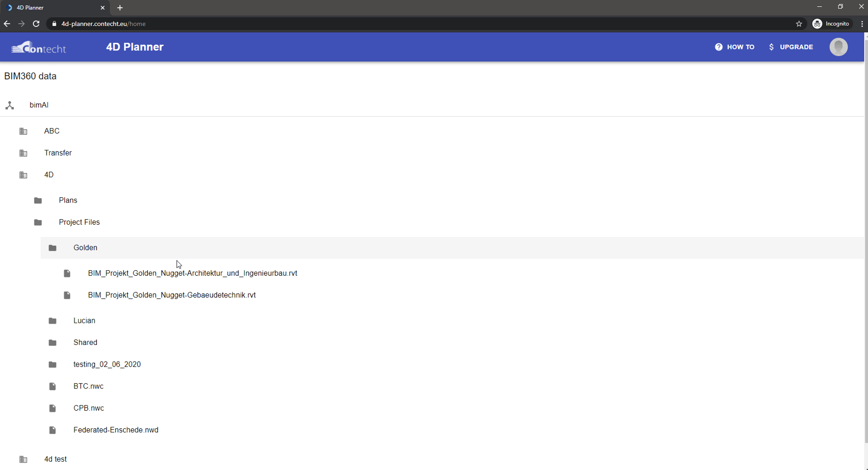
Task: Click the folder icon beside Shared
Action: tap(53, 342)
